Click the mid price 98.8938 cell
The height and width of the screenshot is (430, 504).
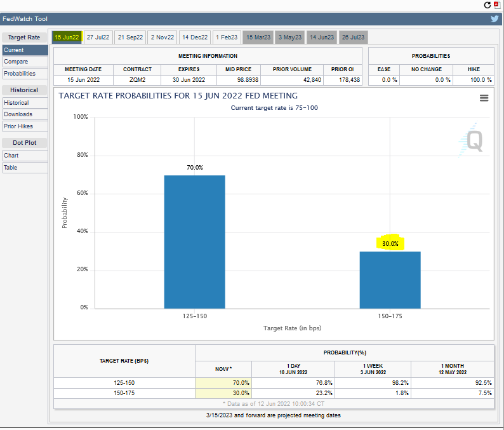[x=239, y=80]
